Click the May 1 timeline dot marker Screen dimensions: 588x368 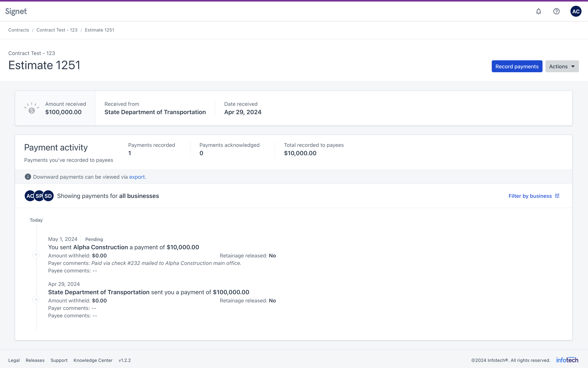(x=36, y=254)
